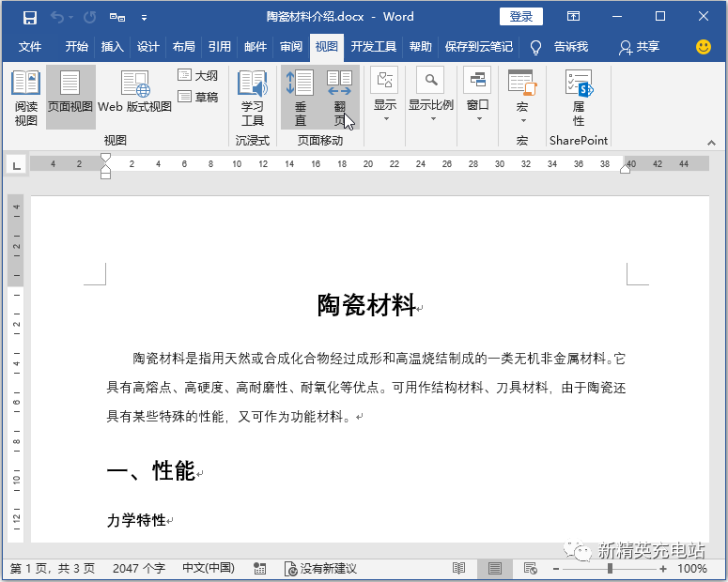This screenshot has width=728, height=582.
Task: Select 垂直 vertical page movement
Action: click(300, 98)
